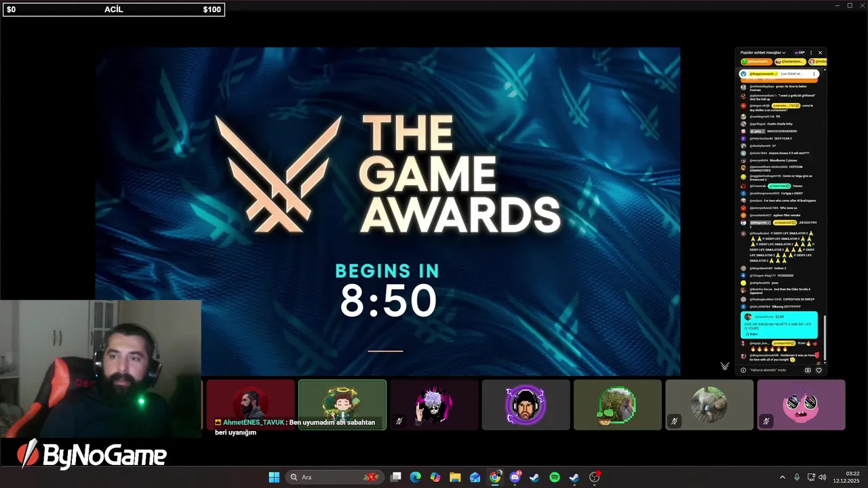868x488 pixels.
Task: Open the volume tray icon
Action: pos(823,477)
